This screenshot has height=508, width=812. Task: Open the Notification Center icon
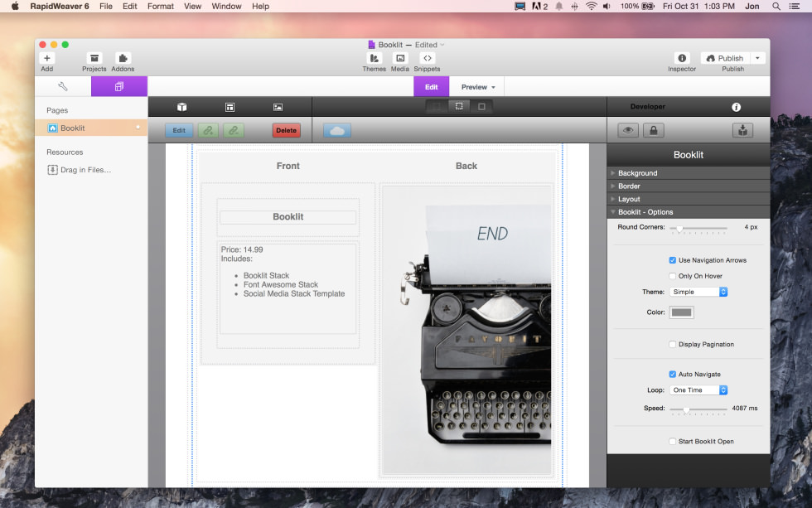pyautogui.click(x=795, y=6)
